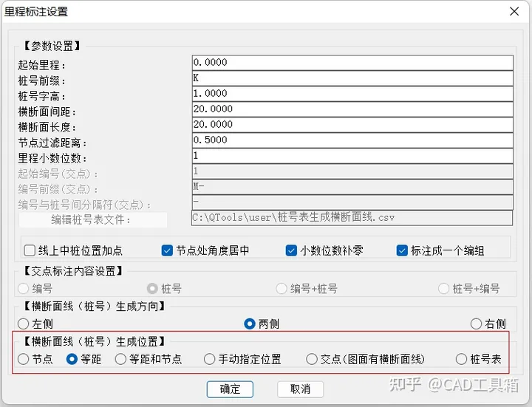
Task: Click the 确定 button
Action: [230, 389]
